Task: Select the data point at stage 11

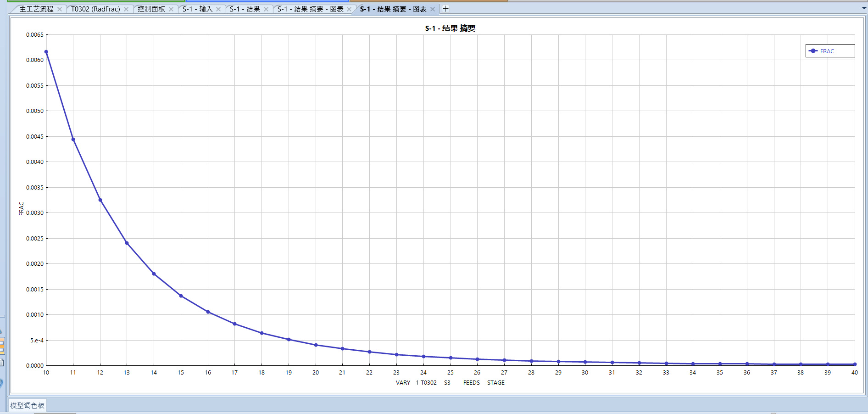Action: coord(73,140)
